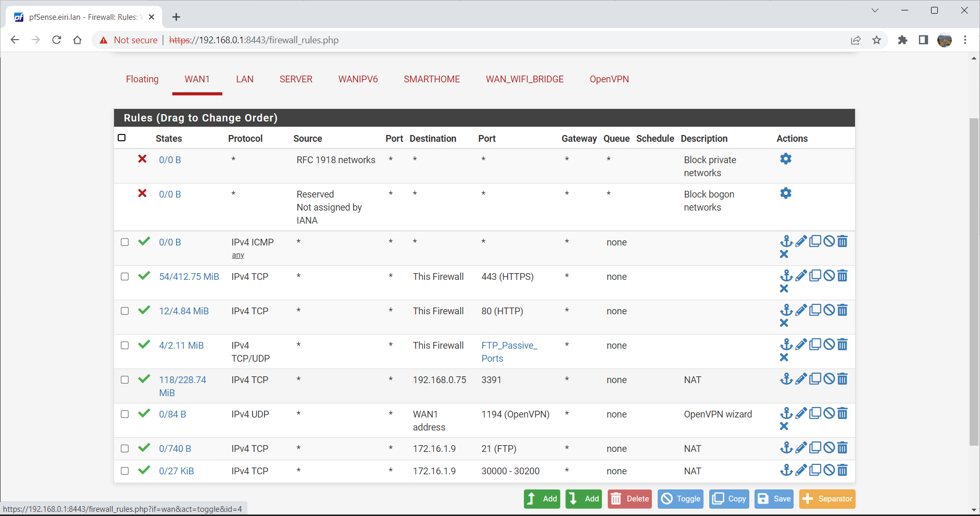Check the 80 (HTTP) rule checkbox
The image size is (980, 516).
(x=124, y=311)
